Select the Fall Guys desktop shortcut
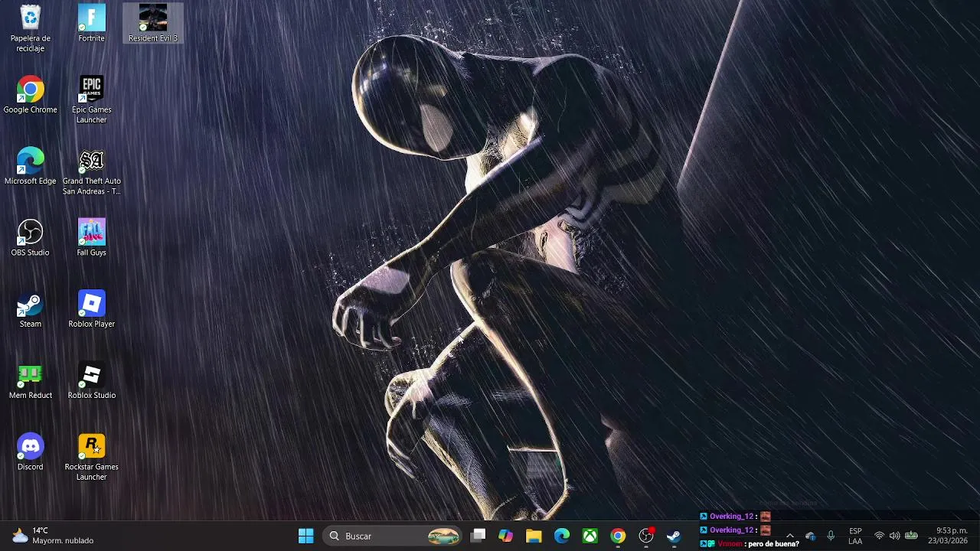The width and height of the screenshot is (980, 551). (x=91, y=238)
